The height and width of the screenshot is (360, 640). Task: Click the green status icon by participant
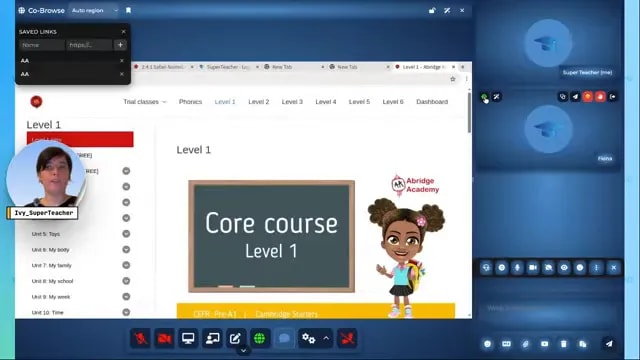coord(484,97)
